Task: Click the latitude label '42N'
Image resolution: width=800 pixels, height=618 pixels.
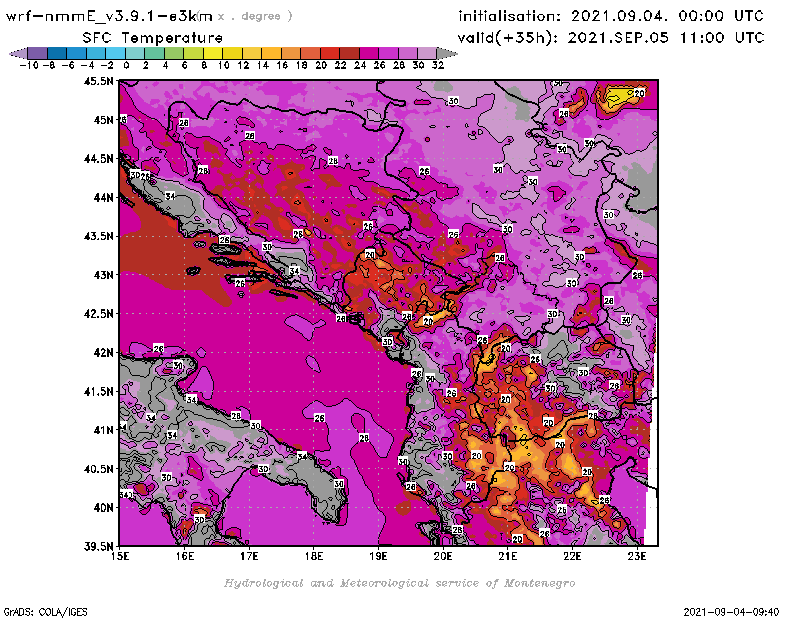Action: coord(103,353)
